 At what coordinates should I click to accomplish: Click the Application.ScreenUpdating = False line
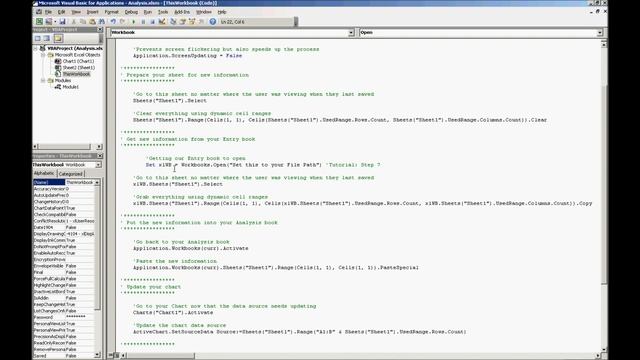[188, 56]
